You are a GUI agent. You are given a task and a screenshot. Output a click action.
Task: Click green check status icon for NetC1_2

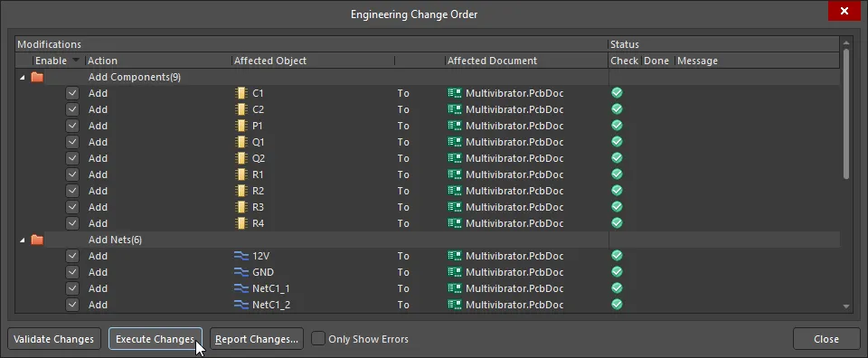pyautogui.click(x=617, y=304)
